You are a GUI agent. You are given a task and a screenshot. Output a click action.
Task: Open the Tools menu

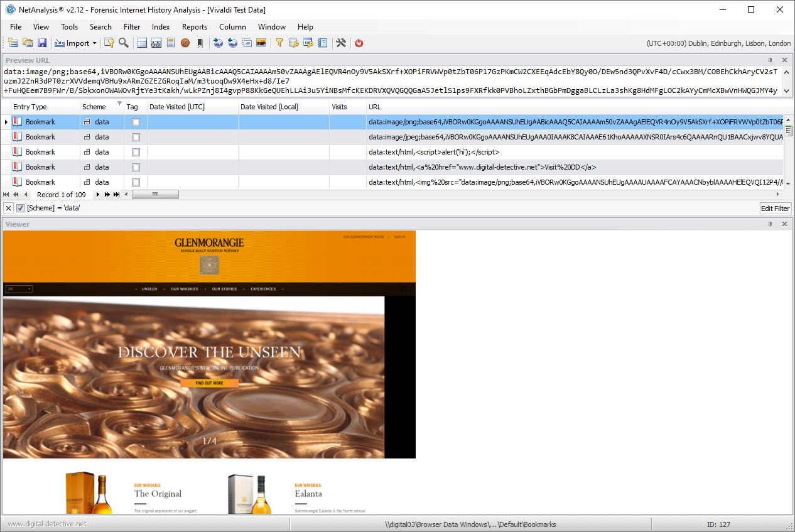tap(69, 27)
